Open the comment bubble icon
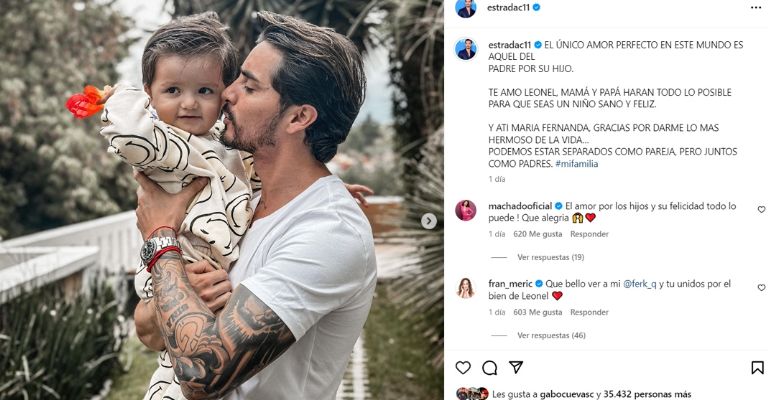The width and height of the screenshot is (768, 400). click(489, 368)
